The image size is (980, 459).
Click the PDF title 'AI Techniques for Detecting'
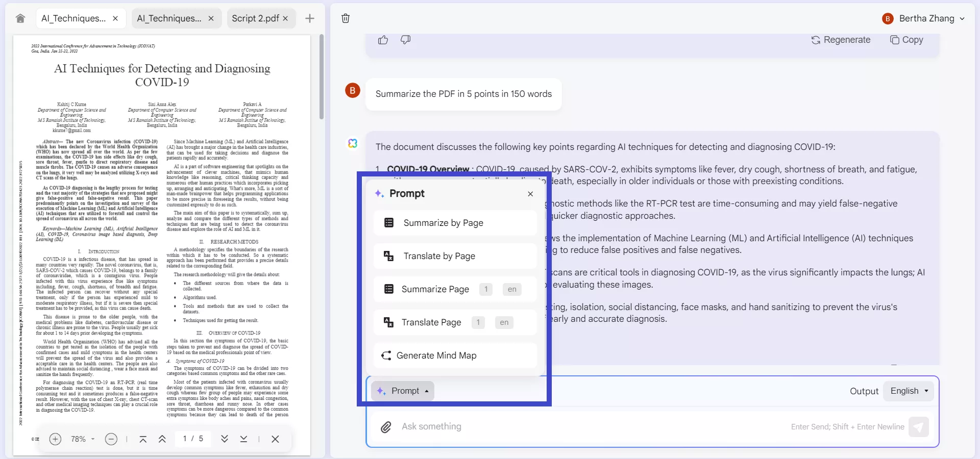(162, 75)
